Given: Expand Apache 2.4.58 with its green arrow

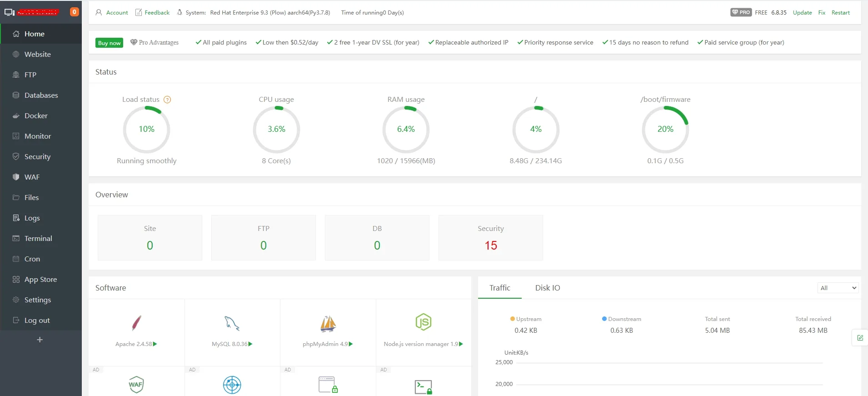Looking at the screenshot, I should 155,344.
